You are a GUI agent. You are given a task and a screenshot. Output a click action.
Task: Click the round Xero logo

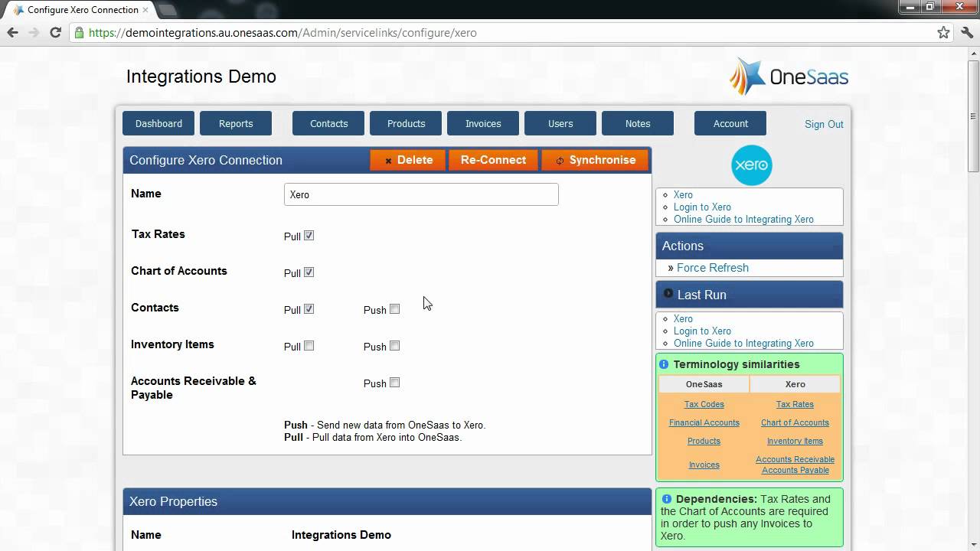coord(751,165)
